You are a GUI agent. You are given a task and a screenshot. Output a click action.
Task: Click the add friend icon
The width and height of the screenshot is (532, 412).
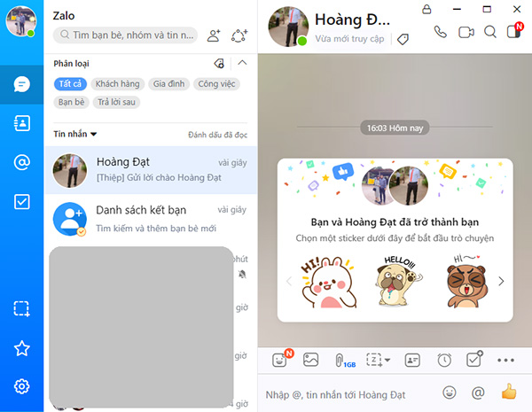(x=214, y=35)
